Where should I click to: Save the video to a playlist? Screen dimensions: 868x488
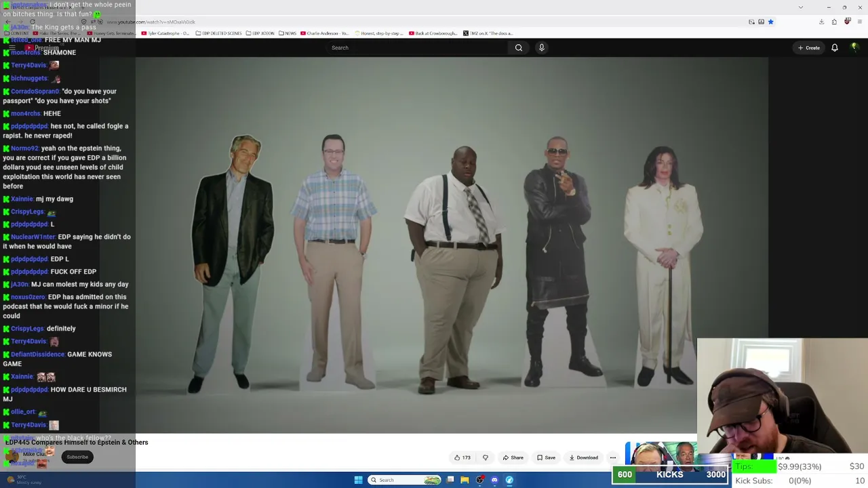pos(546,457)
